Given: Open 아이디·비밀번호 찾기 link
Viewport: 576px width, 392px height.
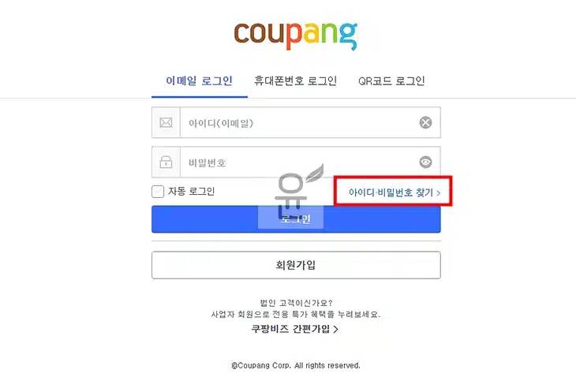Looking at the screenshot, I should [391, 192].
